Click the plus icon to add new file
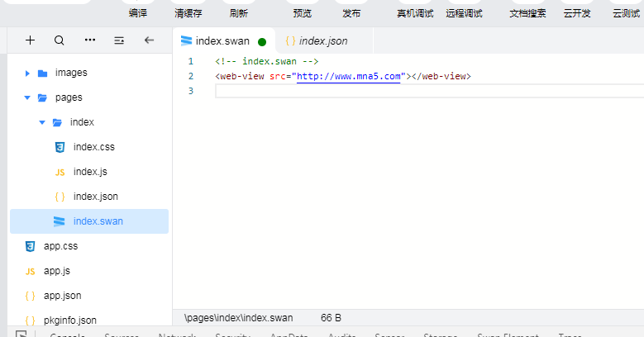 [x=31, y=40]
